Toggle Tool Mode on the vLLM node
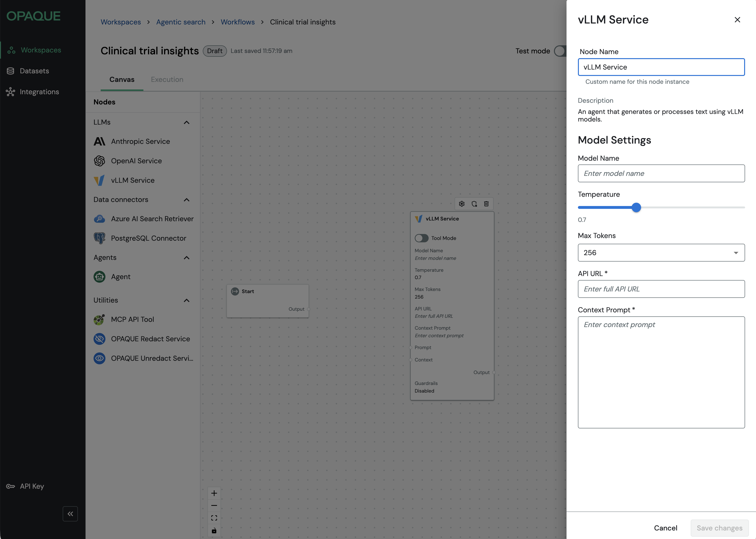 [x=421, y=238]
